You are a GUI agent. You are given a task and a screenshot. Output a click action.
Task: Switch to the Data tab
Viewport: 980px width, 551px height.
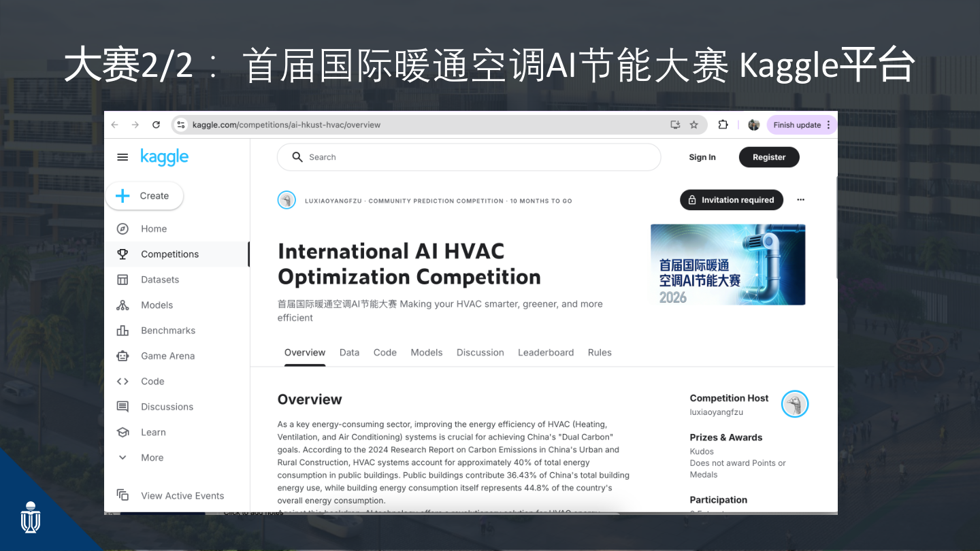[x=349, y=352]
